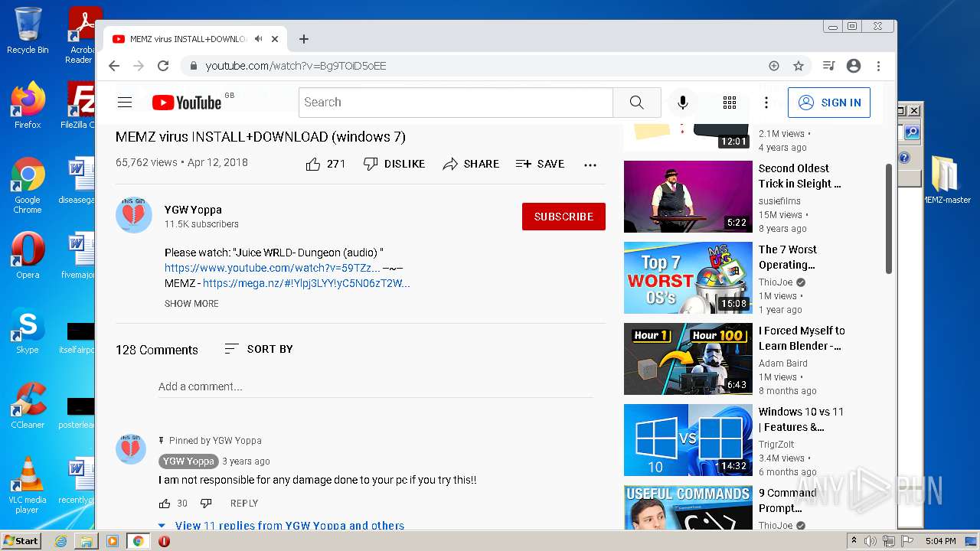Open Chrome media control icon
980x551 pixels.
click(x=828, y=66)
